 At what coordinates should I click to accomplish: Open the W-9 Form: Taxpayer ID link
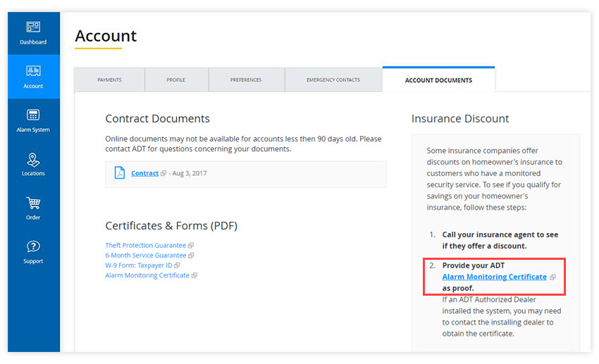coord(139,265)
